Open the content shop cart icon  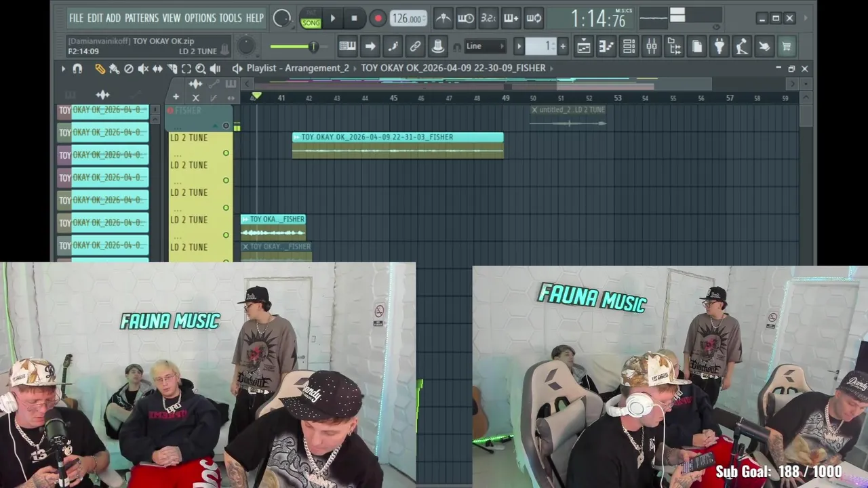coord(787,46)
